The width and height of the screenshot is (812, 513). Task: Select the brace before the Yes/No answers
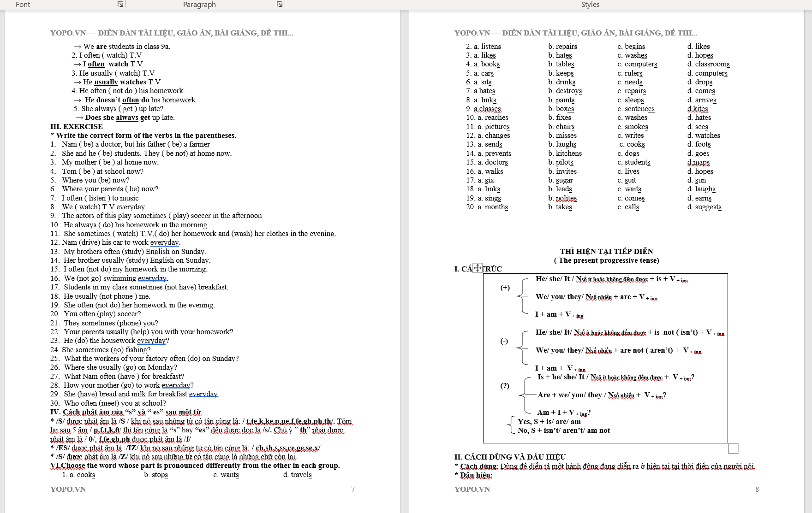coord(511,425)
